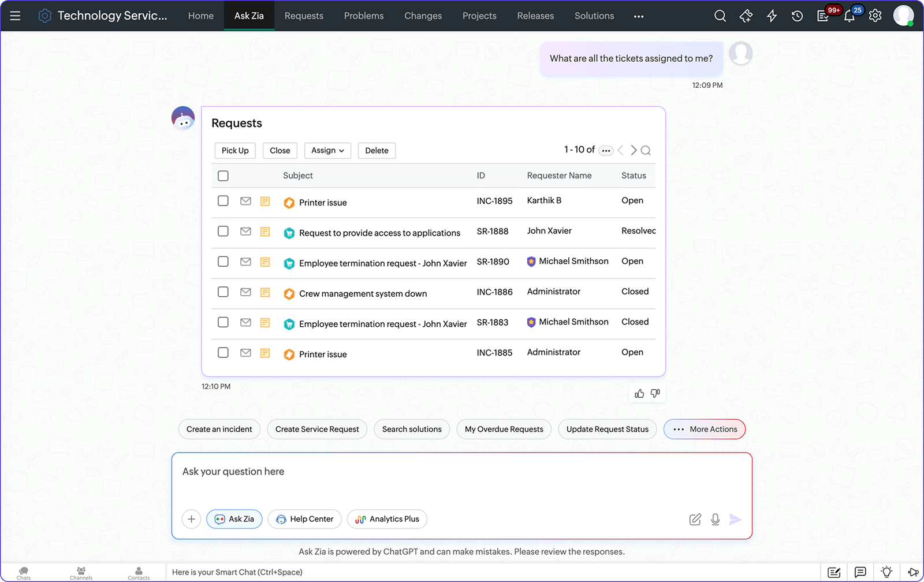The height and width of the screenshot is (582, 924).
Task: Check the SR-1888 access request checkbox
Action: [223, 231]
